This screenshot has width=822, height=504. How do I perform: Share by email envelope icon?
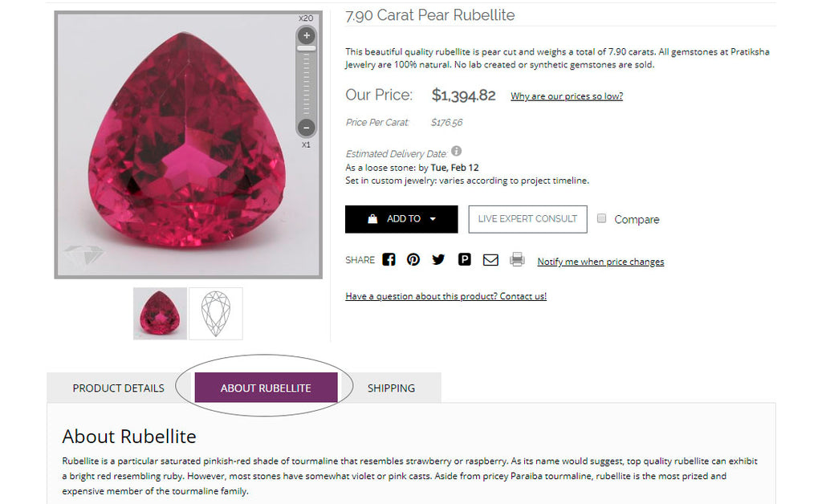point(490,260)
